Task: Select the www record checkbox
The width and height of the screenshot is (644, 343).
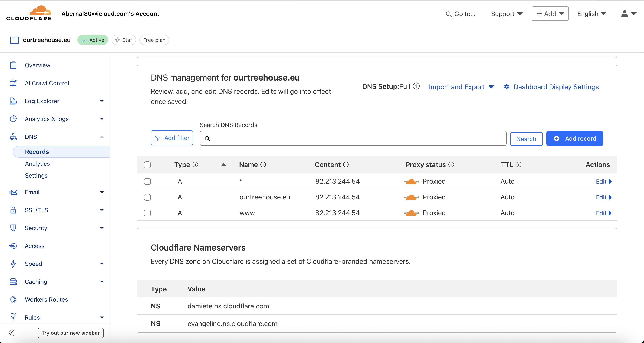Action: [147, 213]
